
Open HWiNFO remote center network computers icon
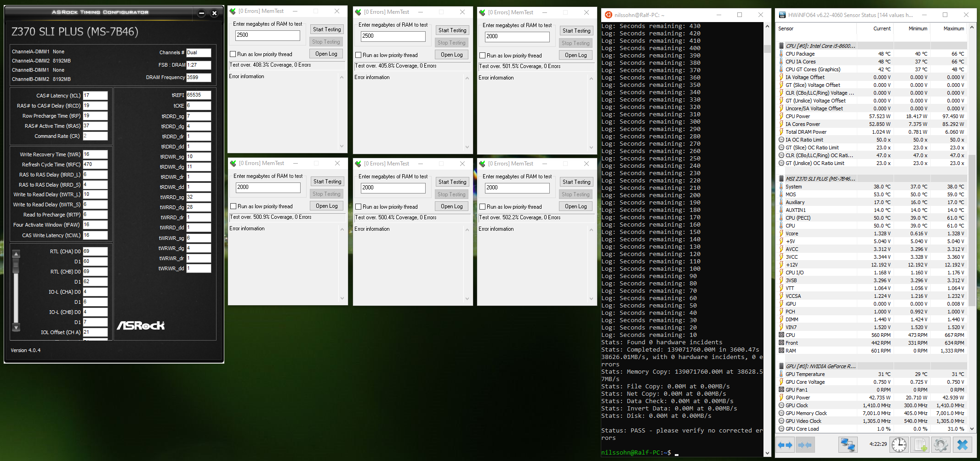point(848,444)
